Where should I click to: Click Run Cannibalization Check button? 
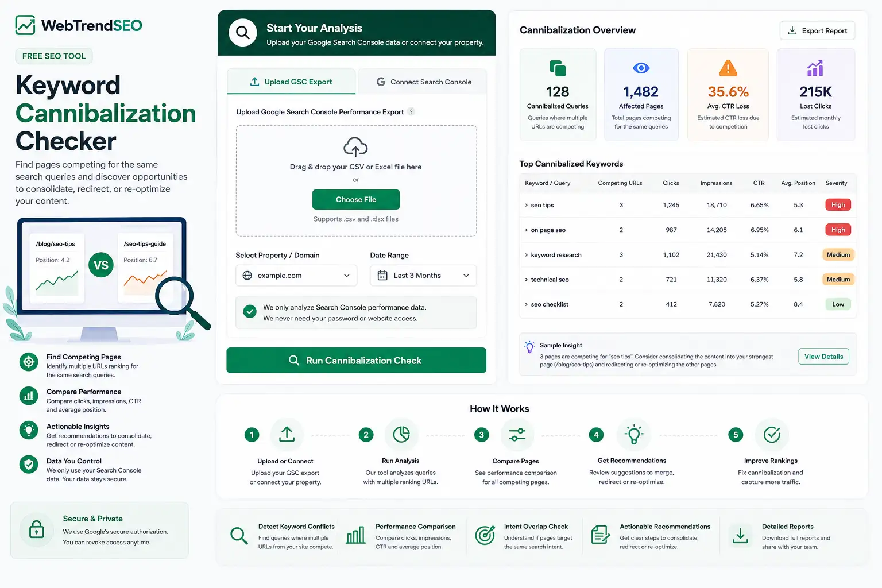point(356,360)
